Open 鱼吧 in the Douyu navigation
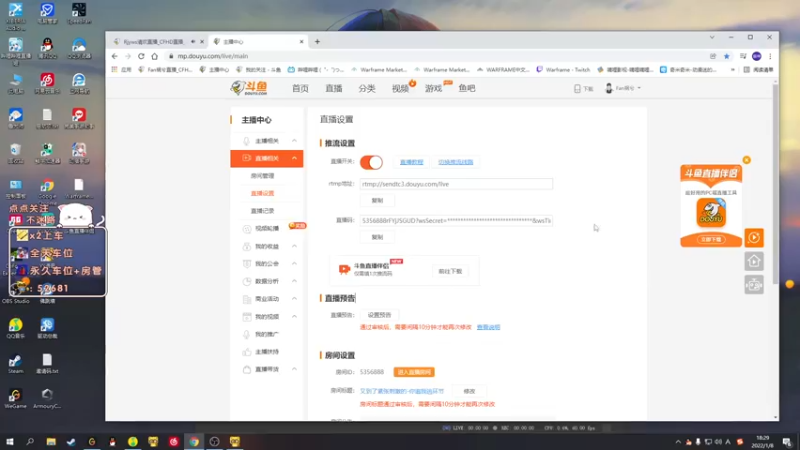The image size is (800, 450). [467, 88]
